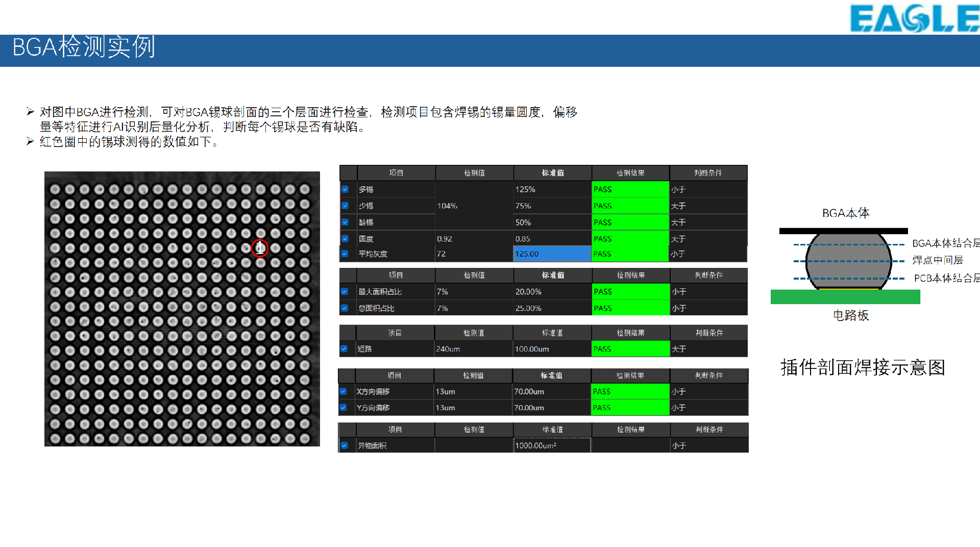This screenshot has height=547, width=980.
Task: Uncheck the 少锡 row checkbox
Action: click(x=345, y=206)
